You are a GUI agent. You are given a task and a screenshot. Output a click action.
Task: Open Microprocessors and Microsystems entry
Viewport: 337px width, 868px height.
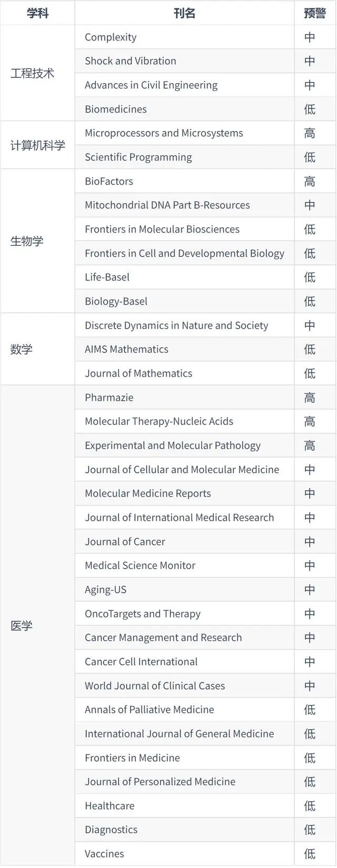(164, 133)
